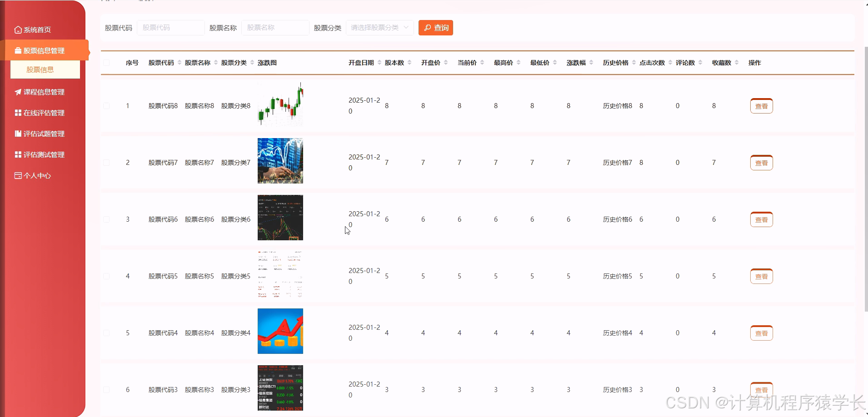Sort table by 股票分类 column arrows
Image resolution: width=868 pixels, height=417 pixels.
tap(252, 63)
